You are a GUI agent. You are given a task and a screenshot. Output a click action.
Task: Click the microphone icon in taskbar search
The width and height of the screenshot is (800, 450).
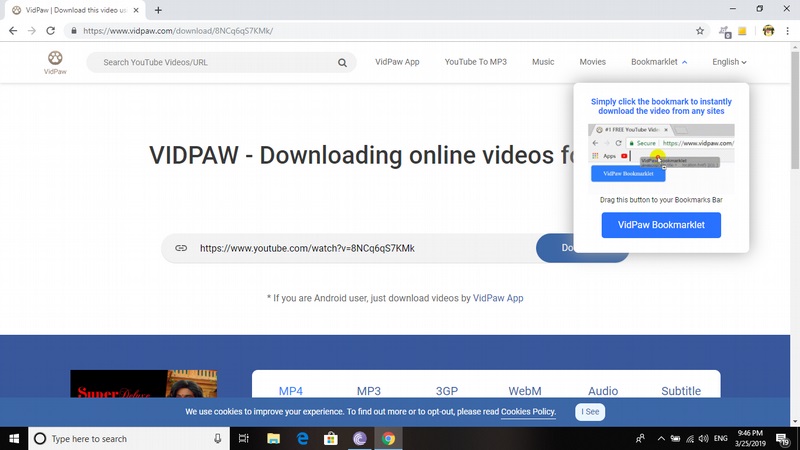[x=218, y=439]
